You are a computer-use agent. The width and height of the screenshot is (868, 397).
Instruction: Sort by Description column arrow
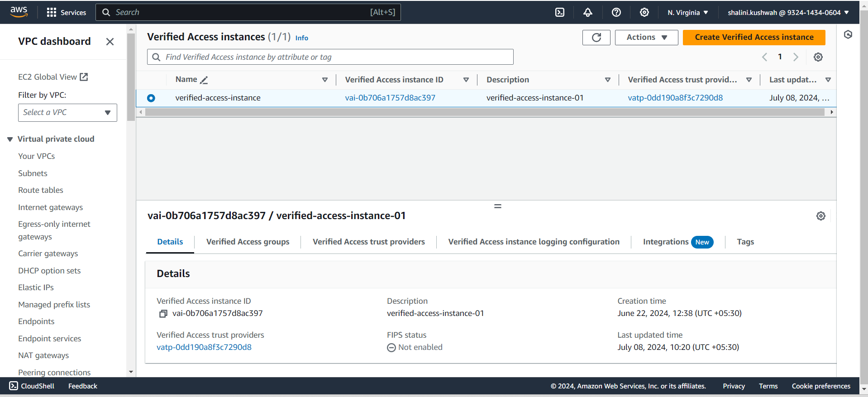click(607, 80)
